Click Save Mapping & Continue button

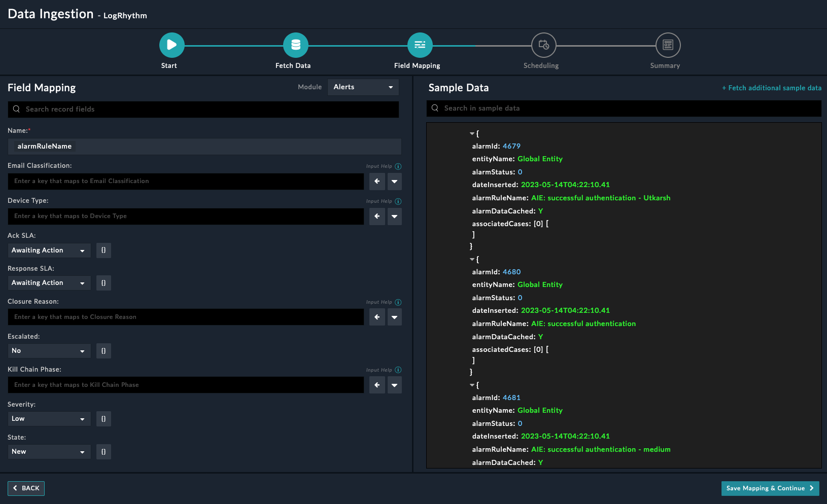point(770,488)
